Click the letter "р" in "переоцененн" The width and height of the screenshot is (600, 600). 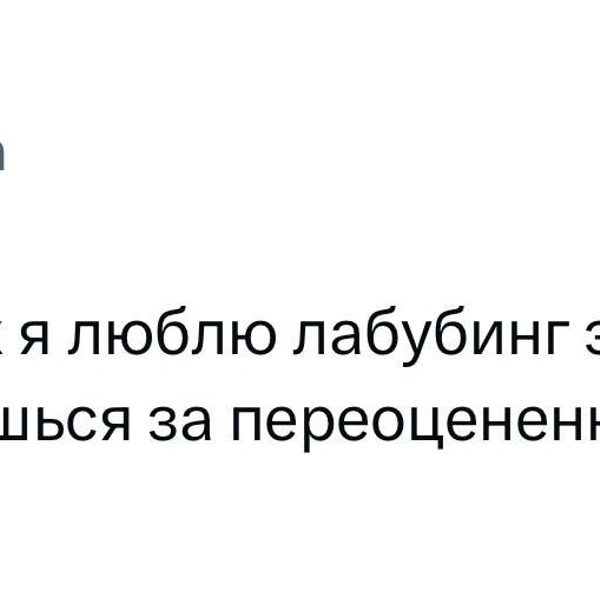click(320, 429)
